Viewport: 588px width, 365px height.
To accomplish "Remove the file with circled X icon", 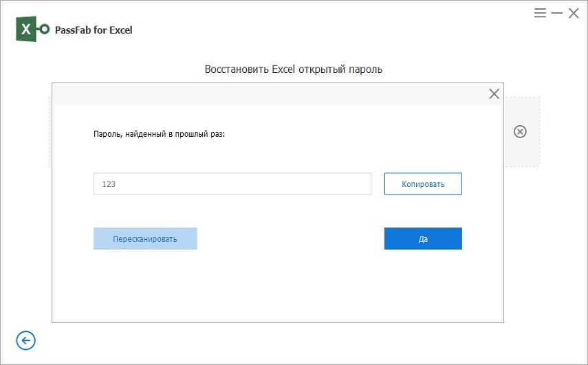I will click(520, 131).
